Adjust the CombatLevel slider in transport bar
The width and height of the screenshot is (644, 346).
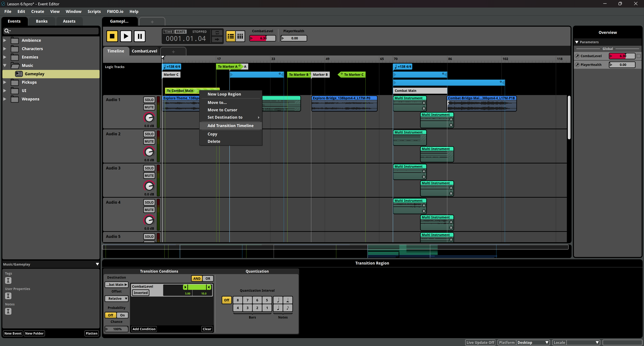coord(262,38)
